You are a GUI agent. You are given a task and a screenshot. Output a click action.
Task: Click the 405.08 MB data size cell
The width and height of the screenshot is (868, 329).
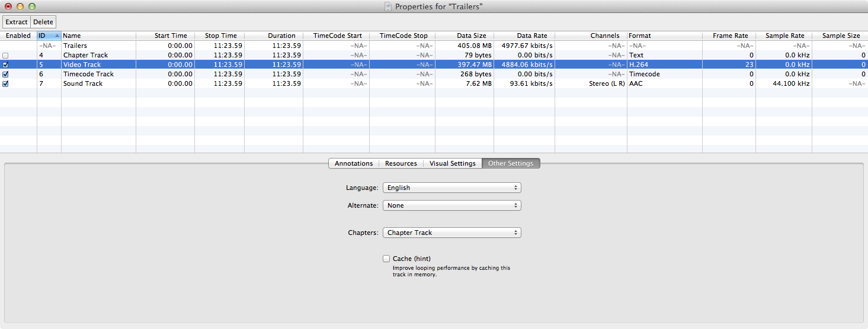click(x=474, y=46)
